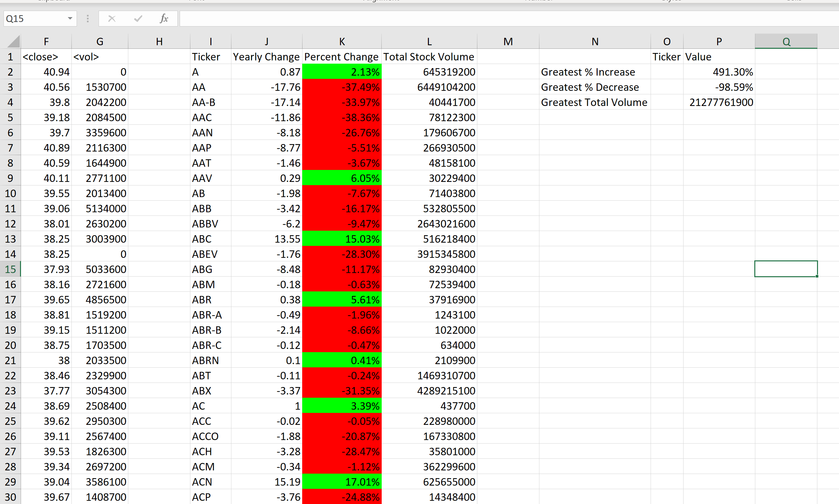The width and height of the screenshot is (839, 504).
Task: Click the Cancel X formula bar icon
Action: (x=112, y=18)
